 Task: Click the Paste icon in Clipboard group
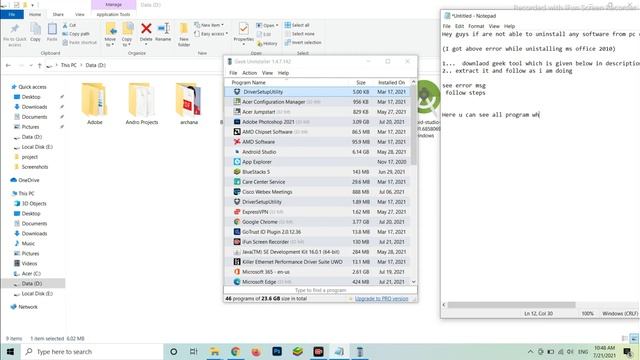point(52,29)
